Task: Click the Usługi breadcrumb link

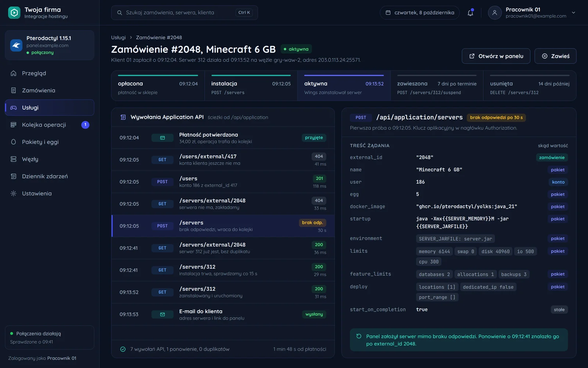Action: pyautogui.click(x=118, y=38)
